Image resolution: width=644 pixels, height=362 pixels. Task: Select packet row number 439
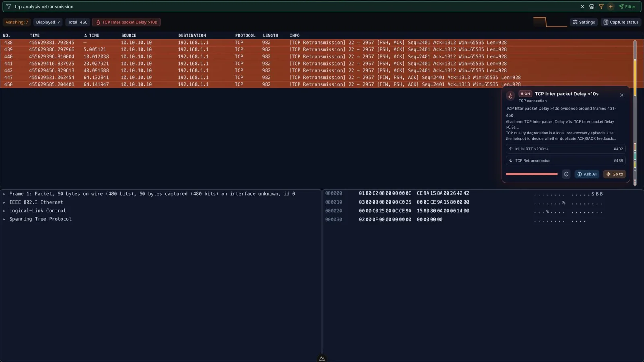tap(316, 49)
